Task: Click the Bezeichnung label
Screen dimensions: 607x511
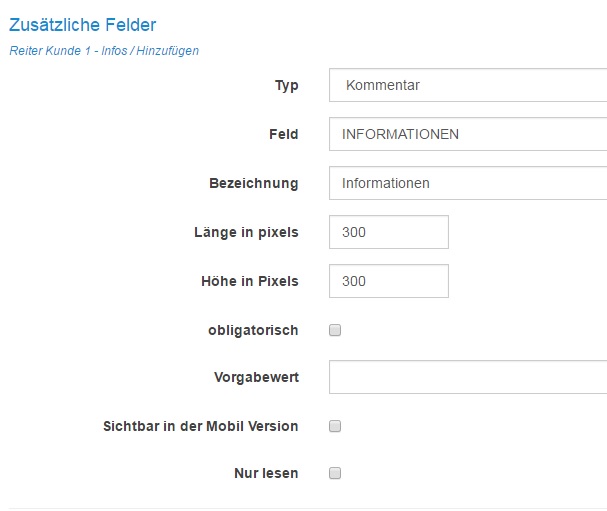Action: [x=253, y=183]
